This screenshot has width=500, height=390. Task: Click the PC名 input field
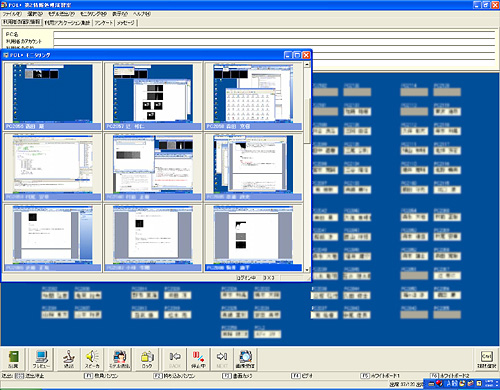[x=274, y=35]
